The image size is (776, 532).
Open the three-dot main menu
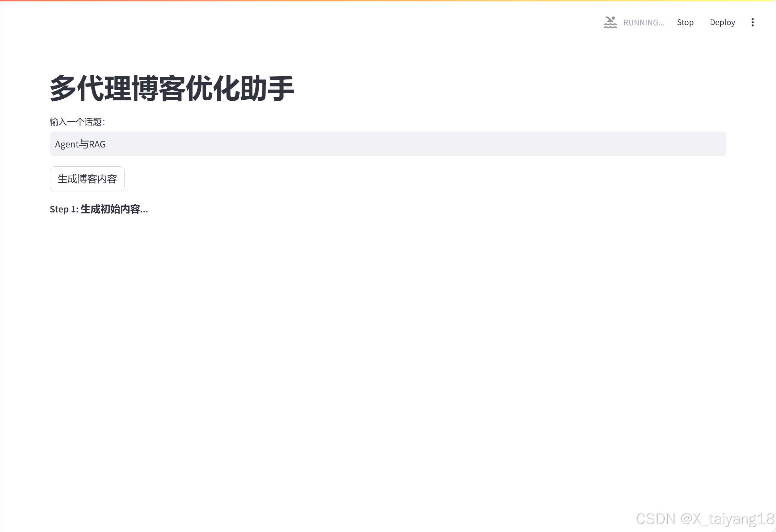(752, 22)
